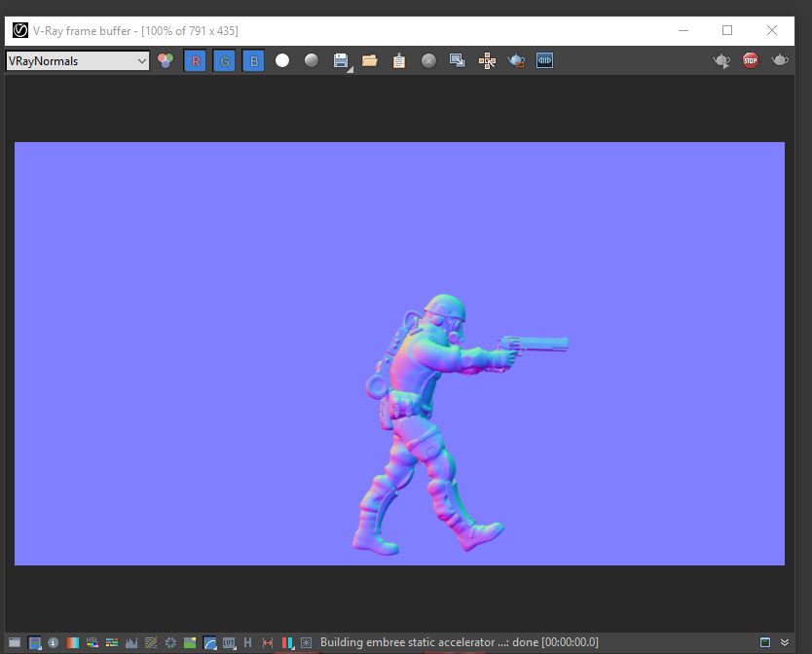Open the VRayNormals channel dropdown
The image size is (812, 654).
point(78,61)
